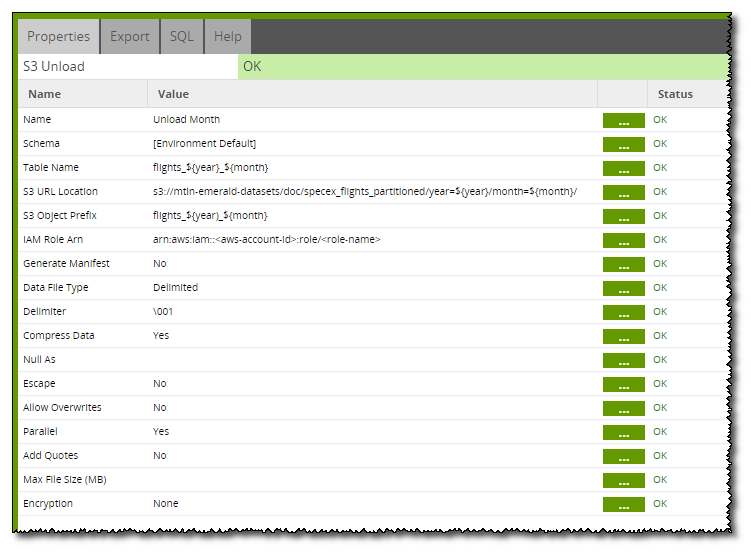Click the 'Allow Overwrites' property label
Screen dimensions: 751x552
click(62, 407)
